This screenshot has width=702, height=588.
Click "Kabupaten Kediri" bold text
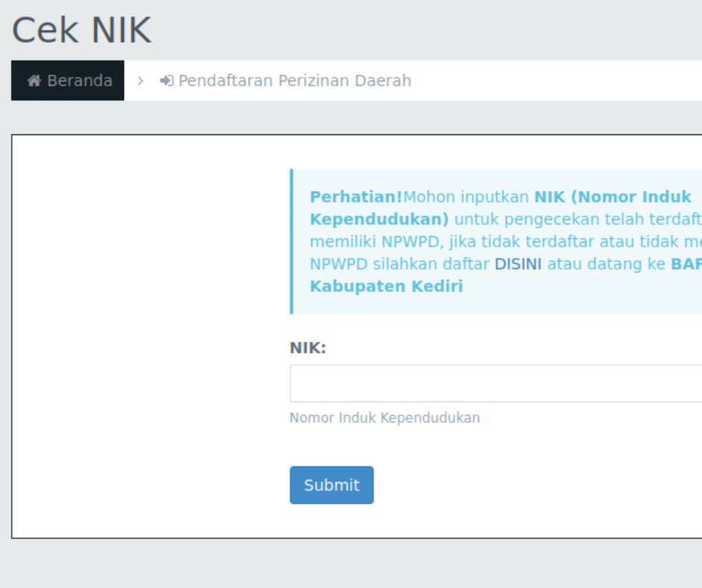(x=386, y=287)
